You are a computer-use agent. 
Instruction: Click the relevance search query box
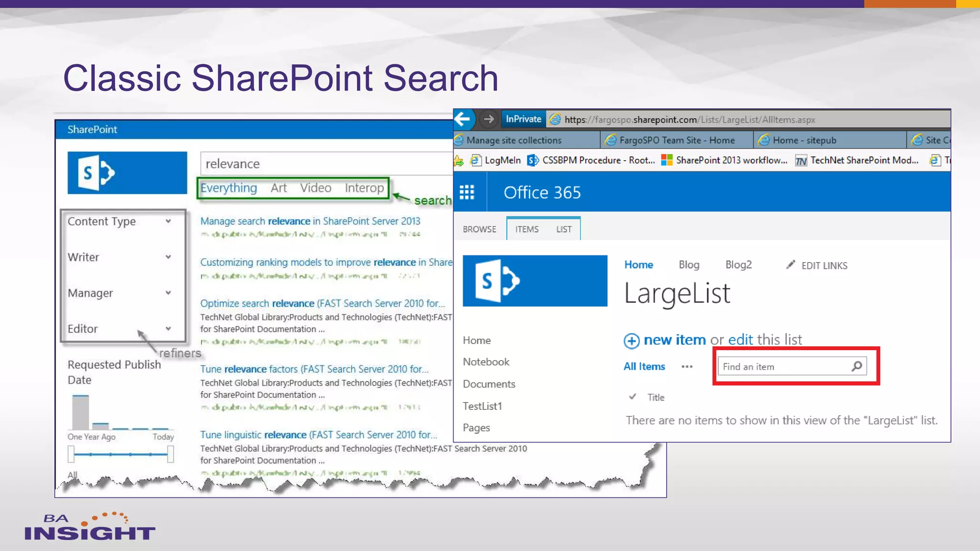(326, 164)
